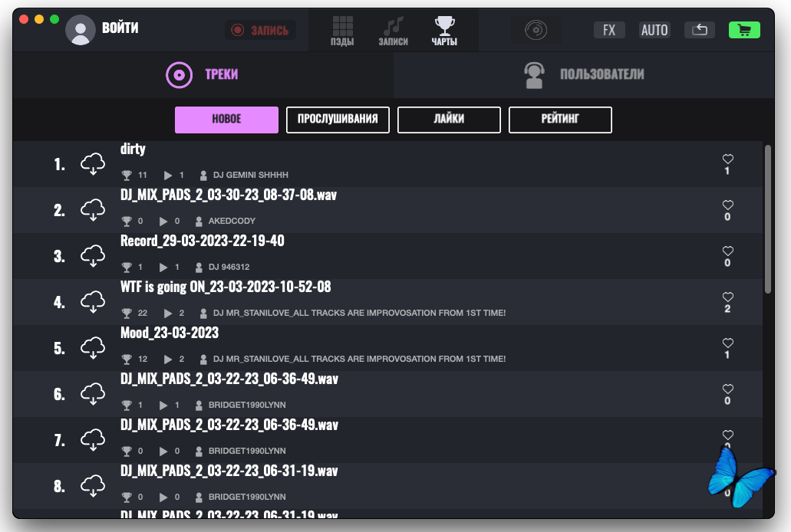This screenshot has height=532, width=791.
Task: Toggle the AUTO mode button
Action: [x=654, y=30]
